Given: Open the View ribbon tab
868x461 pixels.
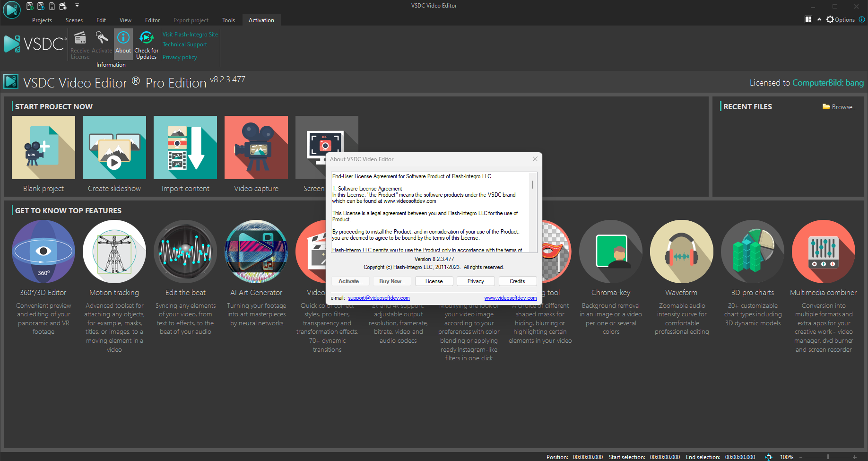Looking at the screenshot, I should [125, 20].
